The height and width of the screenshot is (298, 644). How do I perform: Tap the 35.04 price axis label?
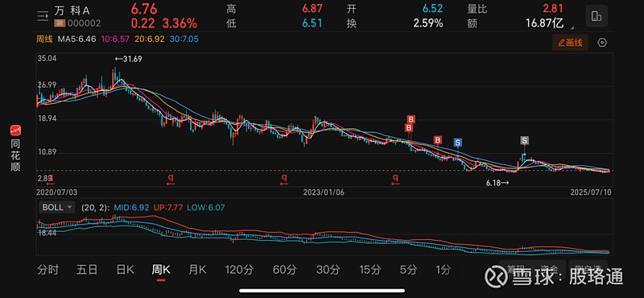pos(47,58)
